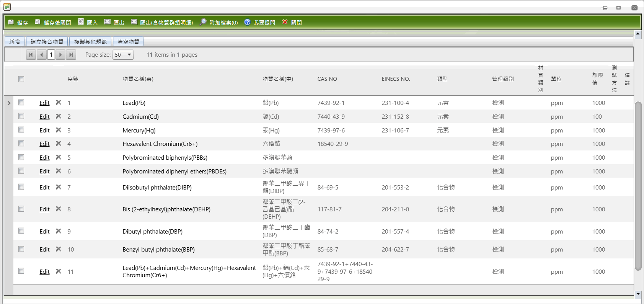644x304 pixels.
Task: Check the Mercury(Hg) row checkbox
Action: (x=21, y=130)
